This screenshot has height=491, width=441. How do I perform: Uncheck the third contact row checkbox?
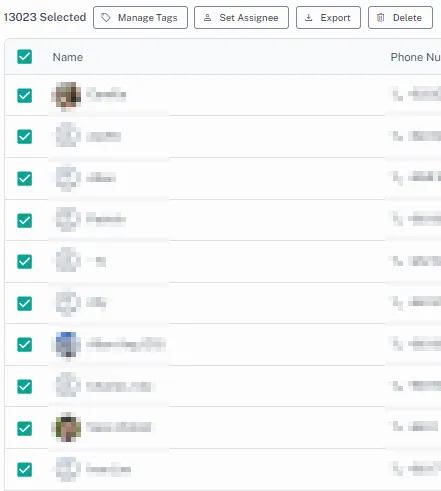[25, 178]
